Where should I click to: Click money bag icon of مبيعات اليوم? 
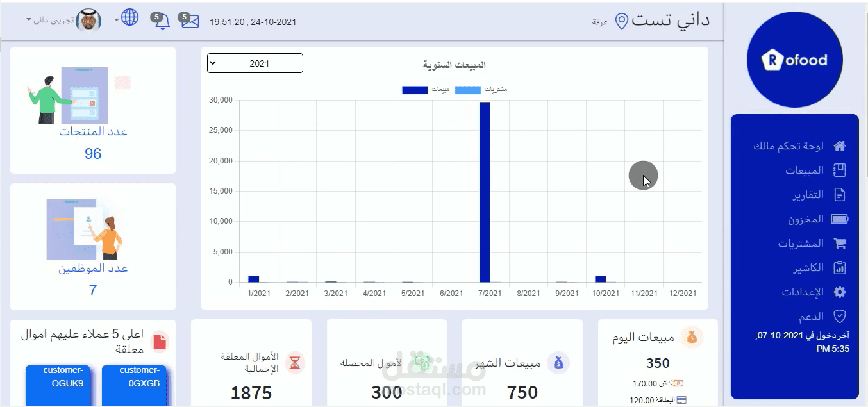coord(692,337)
